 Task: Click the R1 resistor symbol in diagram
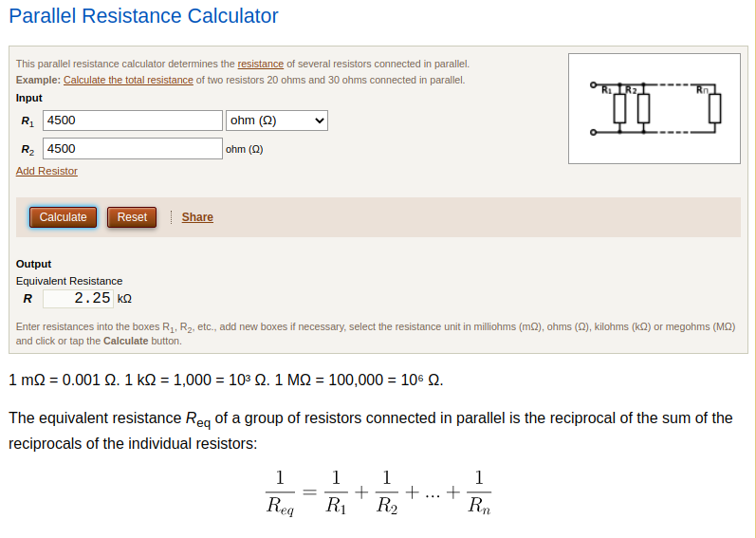[x=620, y=108]
